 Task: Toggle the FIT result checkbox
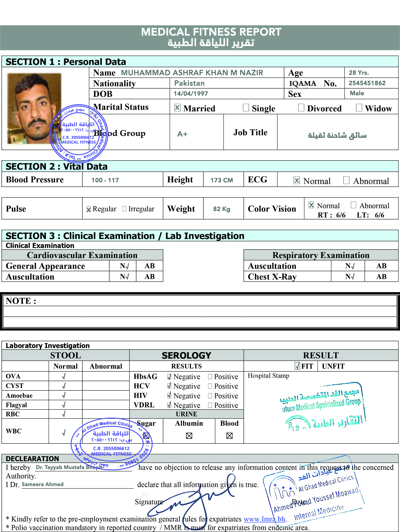tap(297, 366)
